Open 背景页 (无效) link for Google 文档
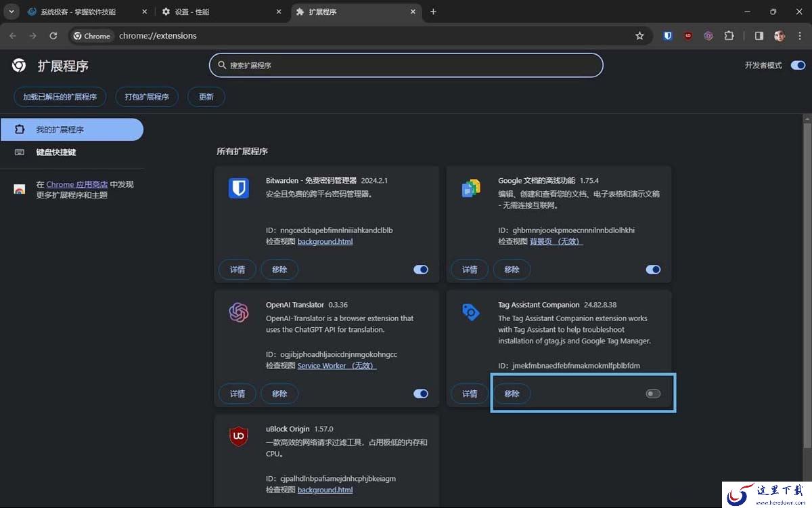 556,242
